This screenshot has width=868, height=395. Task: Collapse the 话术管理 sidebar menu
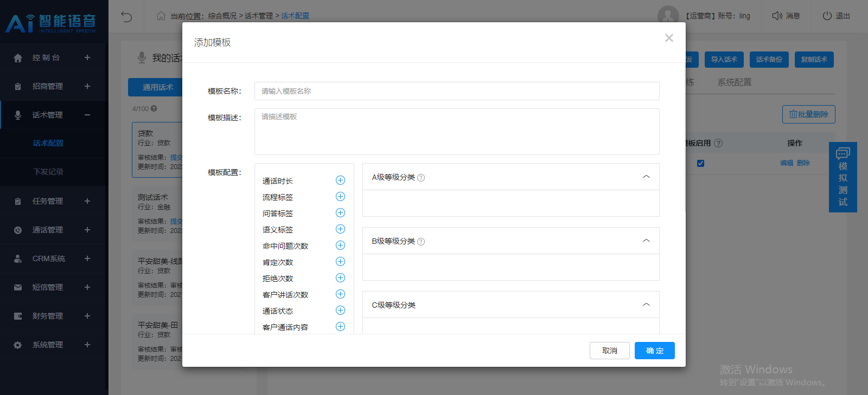click(x=87, y=115)
